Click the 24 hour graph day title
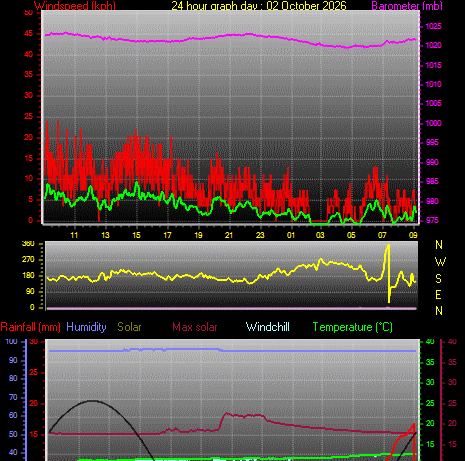Screen dimensions: 465x461 point(259,5)
